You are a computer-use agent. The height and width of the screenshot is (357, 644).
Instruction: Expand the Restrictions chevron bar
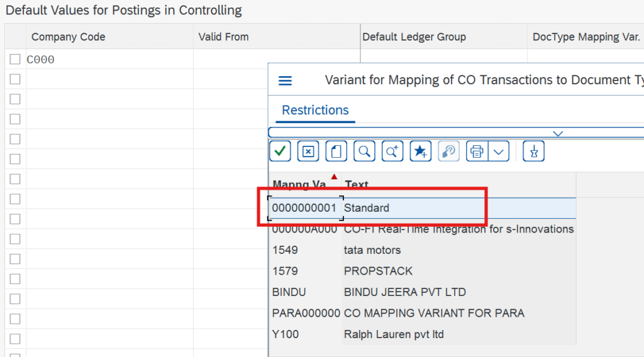point(557,133)
